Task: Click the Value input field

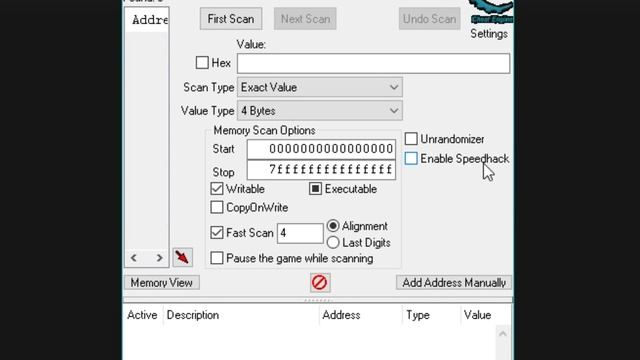Action: click(x=373, y=63)
